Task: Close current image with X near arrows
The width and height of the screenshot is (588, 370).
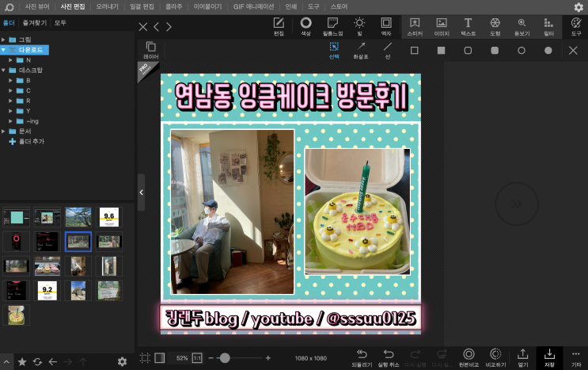Action: 143,27
